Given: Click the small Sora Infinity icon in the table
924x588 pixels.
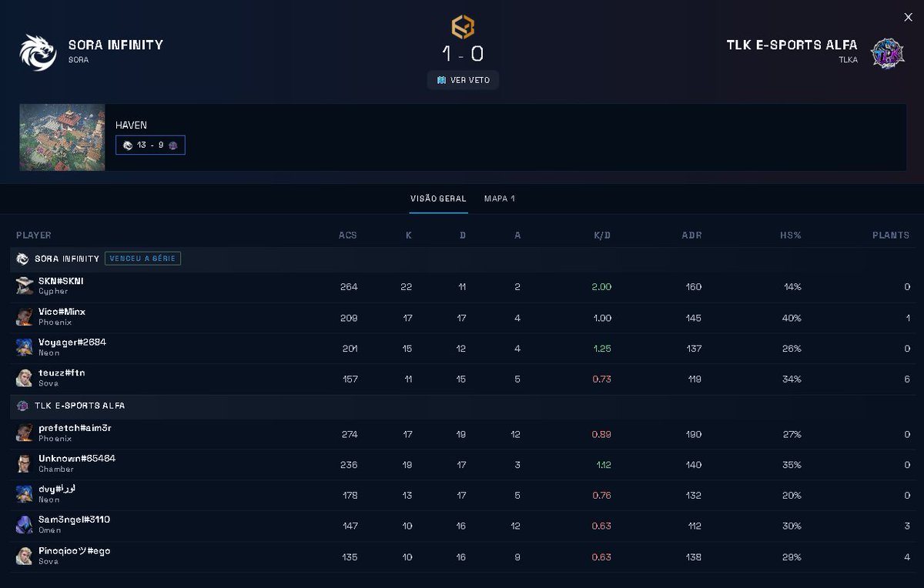Looking at the screenshot, I should pyautogui.click(x=22, y=259).
